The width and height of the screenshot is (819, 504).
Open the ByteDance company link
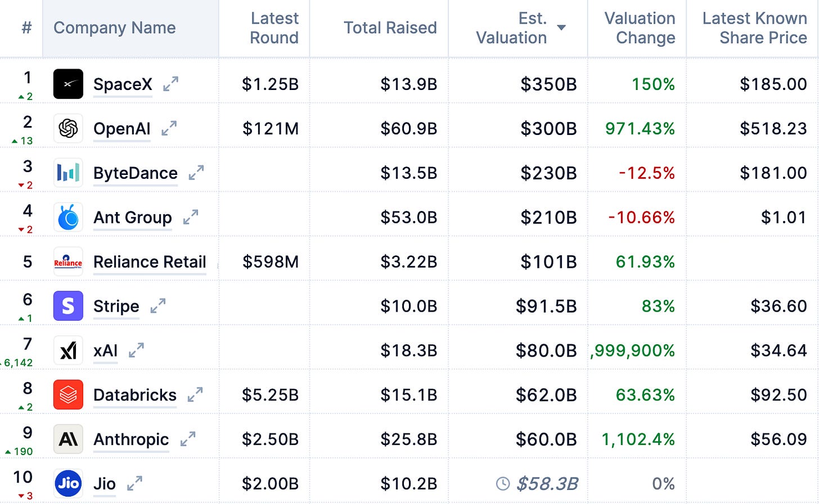136,173
